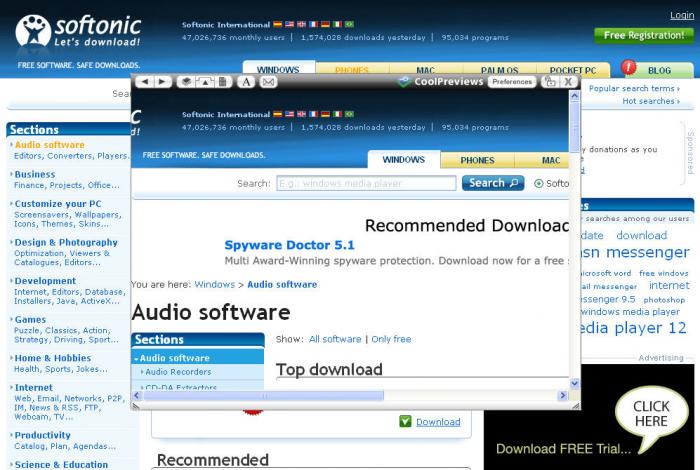Screen dimensions: 700x470
Task: Open Design & Photography section
Action: click(x=66, y=242)
